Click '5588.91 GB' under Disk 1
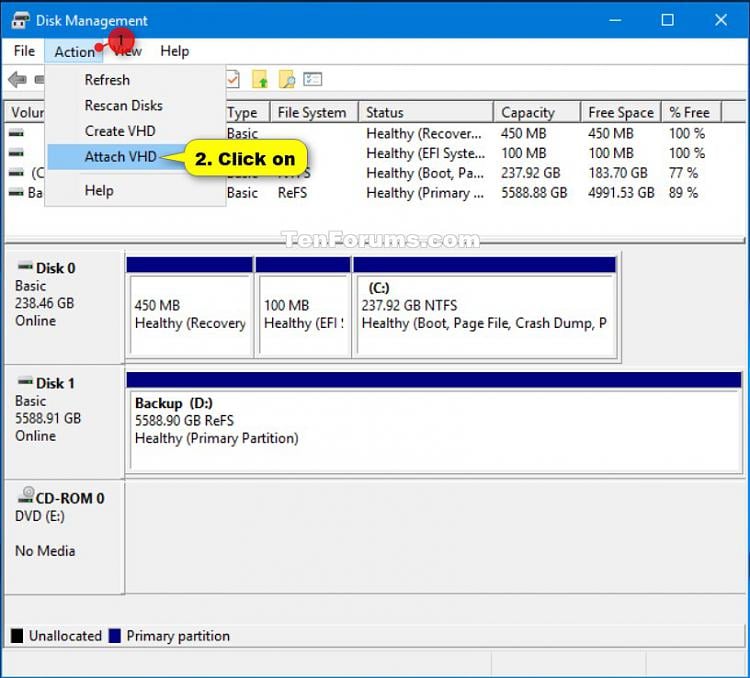This screenshot has height=678, width=750. 48,418
